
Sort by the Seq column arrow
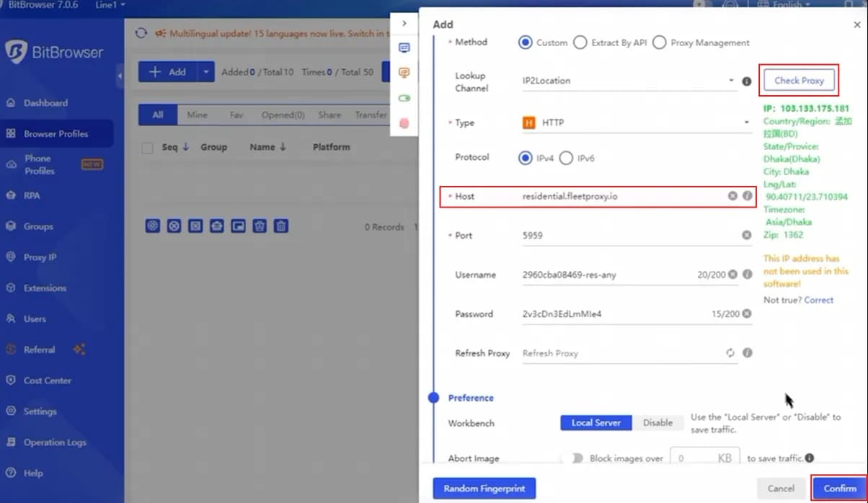tap(185, 147)
